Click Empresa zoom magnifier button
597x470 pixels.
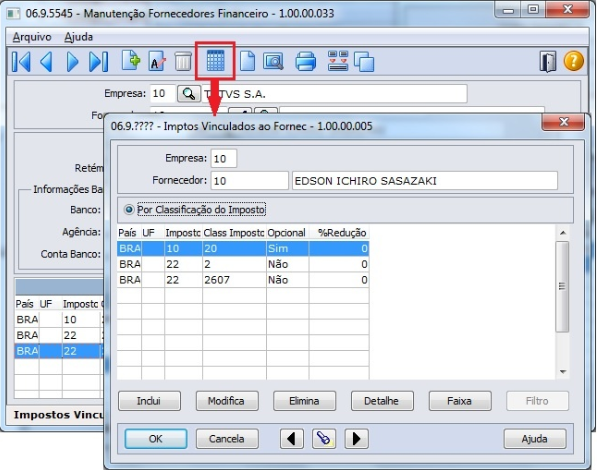189,94
